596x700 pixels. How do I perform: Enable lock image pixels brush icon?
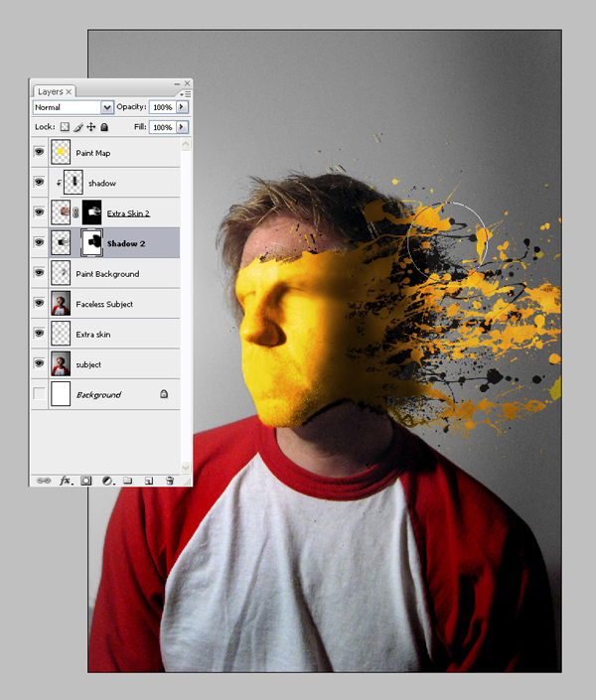pos(78,127)
